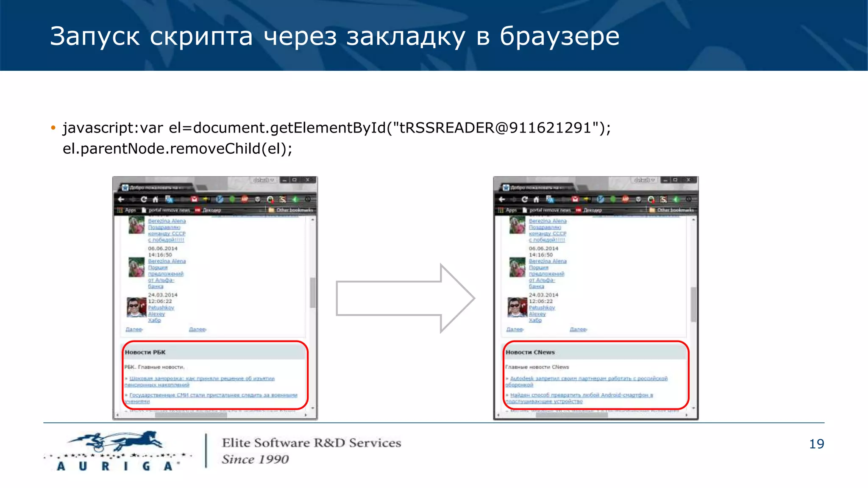Click reload icon in right browser window

click(x=525, y=199)
